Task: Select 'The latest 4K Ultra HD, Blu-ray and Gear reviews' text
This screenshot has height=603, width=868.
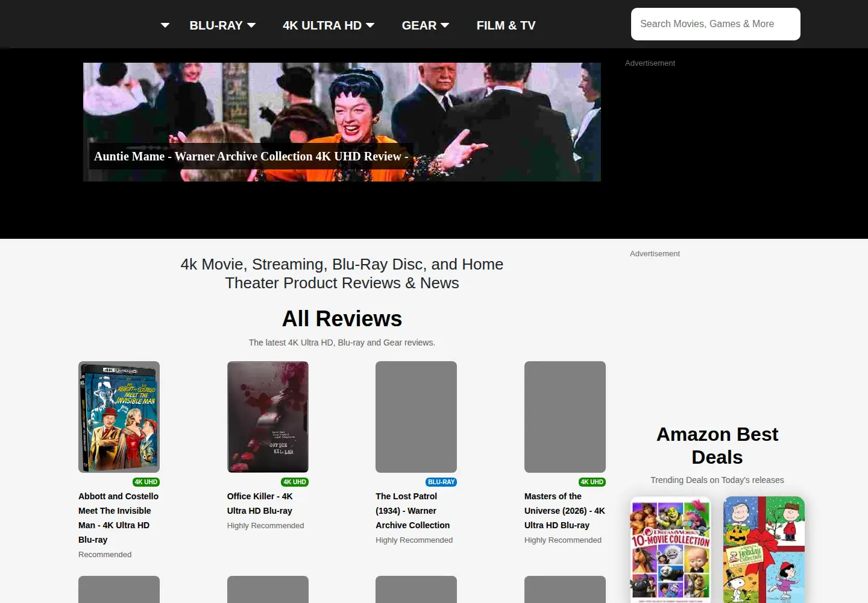Action: click(x=342, y=343)
